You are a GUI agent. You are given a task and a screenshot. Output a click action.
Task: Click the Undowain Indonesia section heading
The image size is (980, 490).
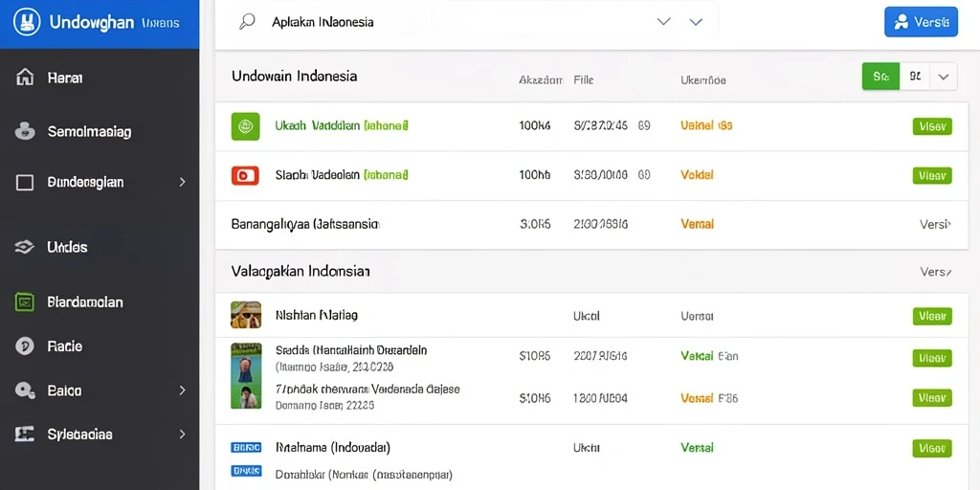(295, 77)
